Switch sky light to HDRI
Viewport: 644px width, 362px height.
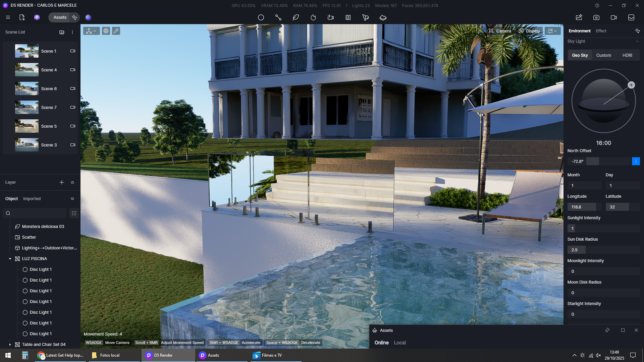[x=627, y=55]
